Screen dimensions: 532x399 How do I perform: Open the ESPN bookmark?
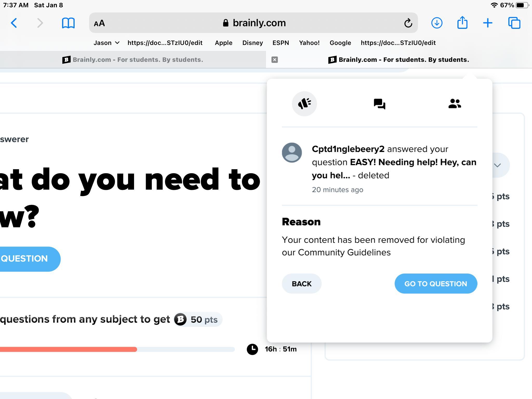tap(281, 43)
